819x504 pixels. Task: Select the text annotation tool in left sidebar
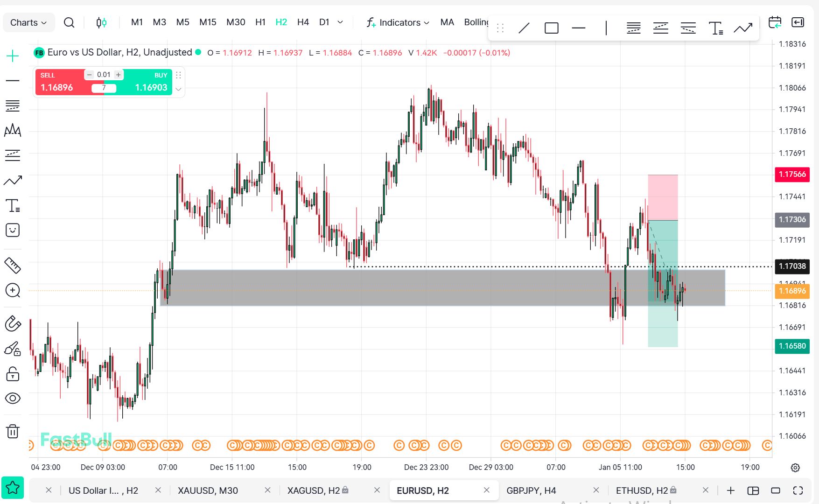[13, 205]
